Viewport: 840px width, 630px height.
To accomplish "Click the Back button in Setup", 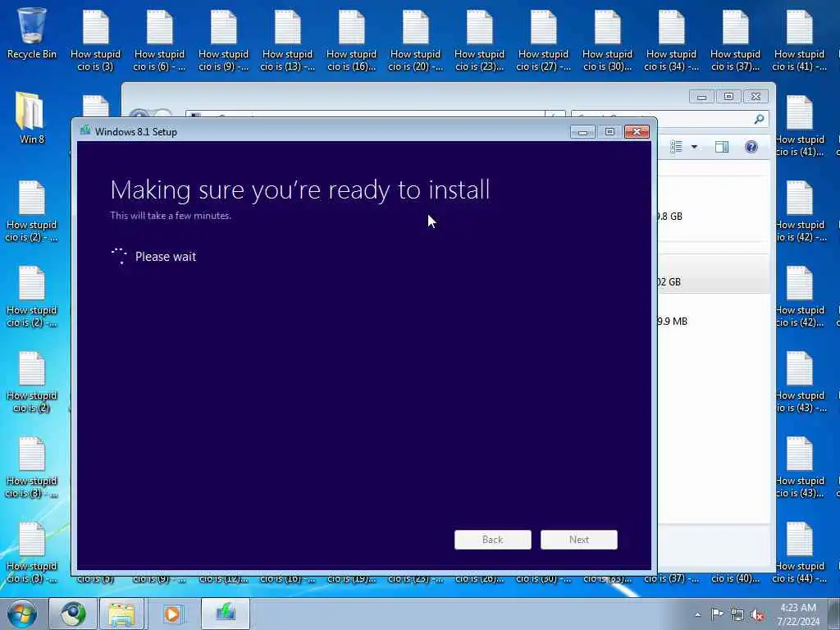I will pyautogui.click(x=493, y=540).
